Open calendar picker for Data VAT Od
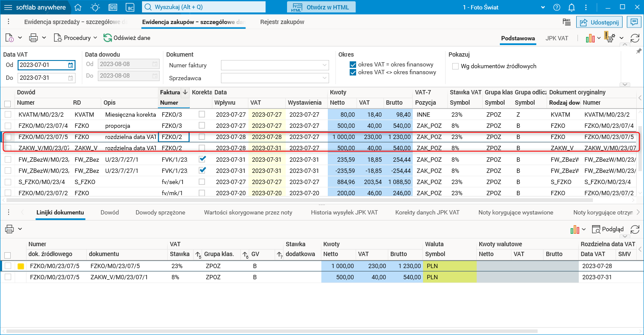The width and height of the screenshot is (644, 335). point(71,65)
